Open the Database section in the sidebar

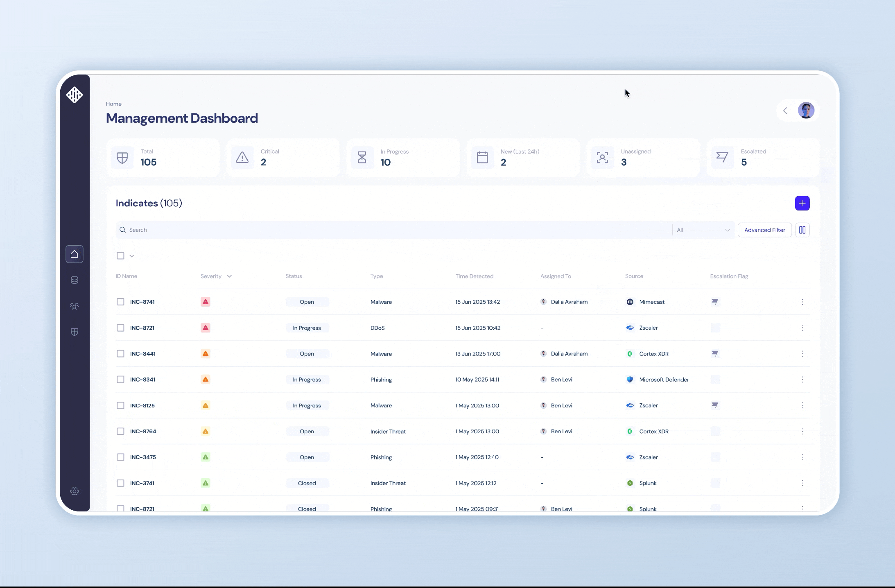click(x=75, y=280)
